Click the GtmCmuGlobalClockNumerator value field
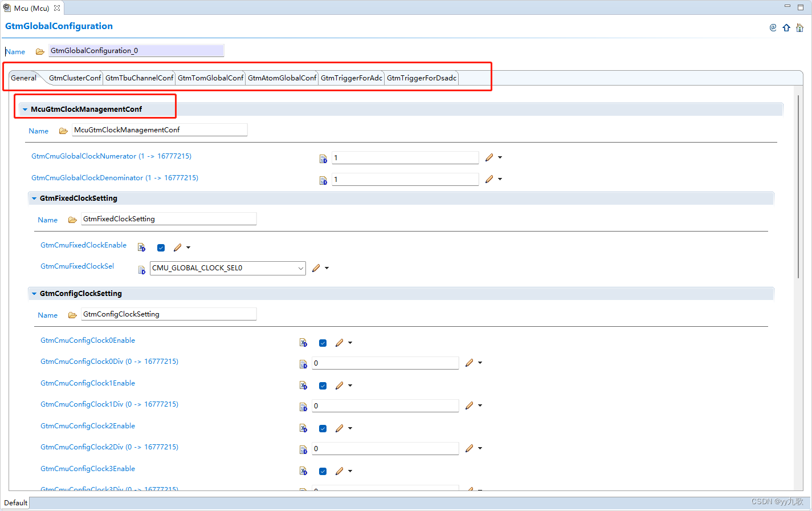The width and height of the screenshot is (812, 511). [405, 157]
